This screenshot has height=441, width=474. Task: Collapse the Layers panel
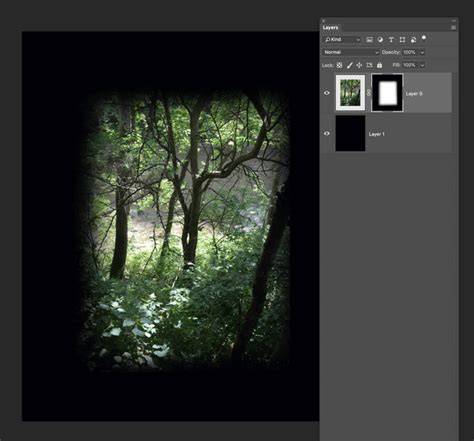click(x=454, y=21)
